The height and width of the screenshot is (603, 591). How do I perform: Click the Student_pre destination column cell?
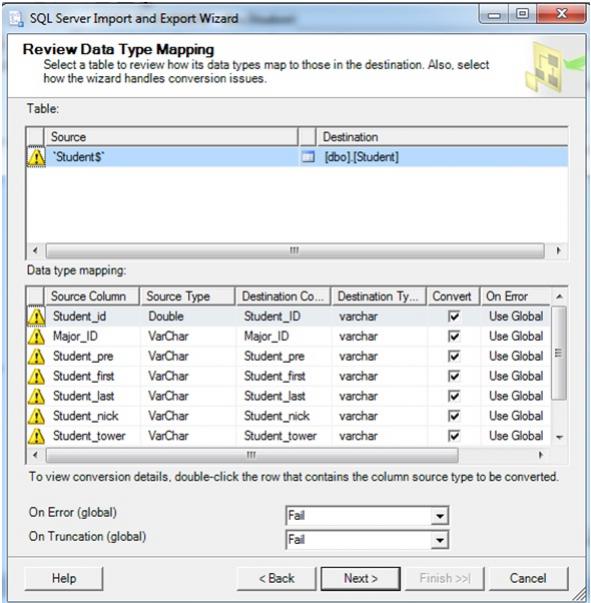click(283, 356)
